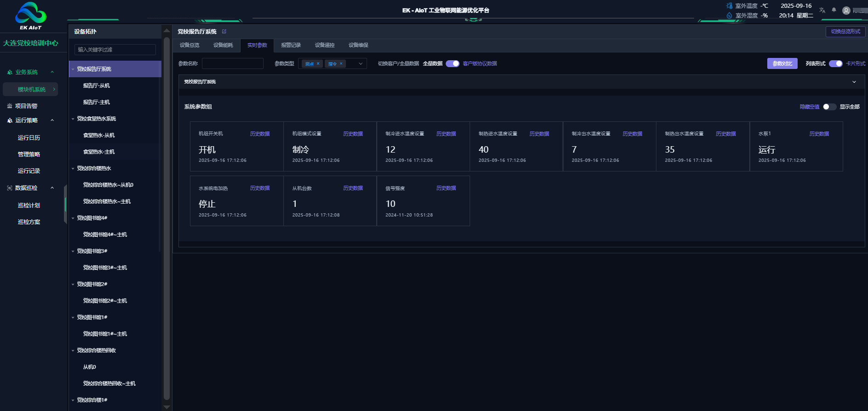Toggle the 列表形式 / 卡片形式 switch
This screenshot has width=868, height=411.
tap(835, 64)
